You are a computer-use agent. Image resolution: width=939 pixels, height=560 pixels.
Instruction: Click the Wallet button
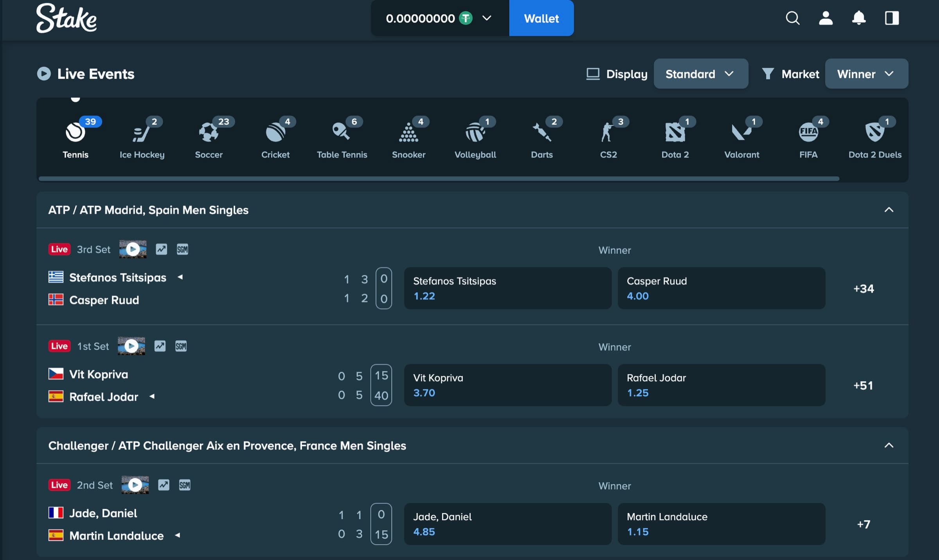coord(541,18)
